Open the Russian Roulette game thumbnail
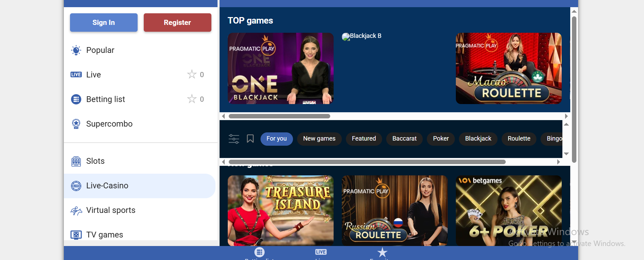The width and height of the screenshot is (644, 260). click(x=395, y=211)
